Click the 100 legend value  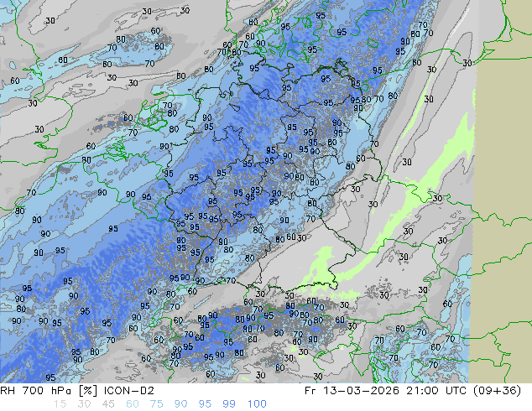(x=257, y=404)
